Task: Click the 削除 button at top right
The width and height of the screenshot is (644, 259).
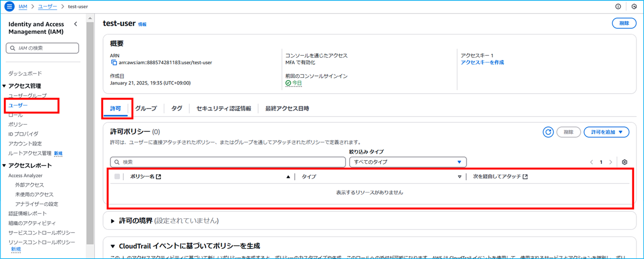Action: pos(624,23)
